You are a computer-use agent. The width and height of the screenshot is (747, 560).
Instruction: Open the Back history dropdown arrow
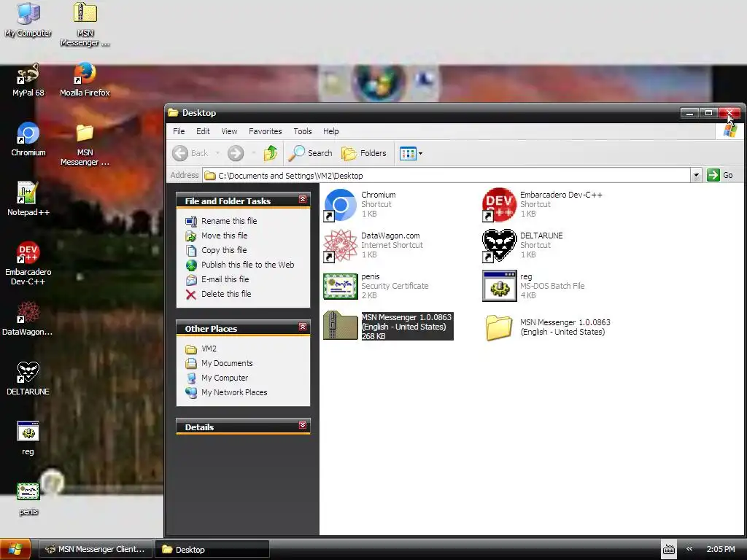[x=217, y=153]
